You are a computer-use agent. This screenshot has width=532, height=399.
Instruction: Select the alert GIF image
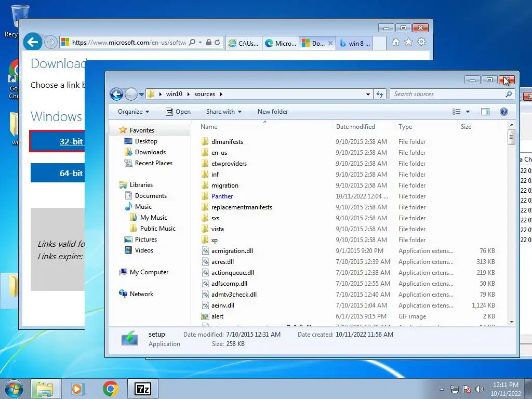click(x=217, y=316)
